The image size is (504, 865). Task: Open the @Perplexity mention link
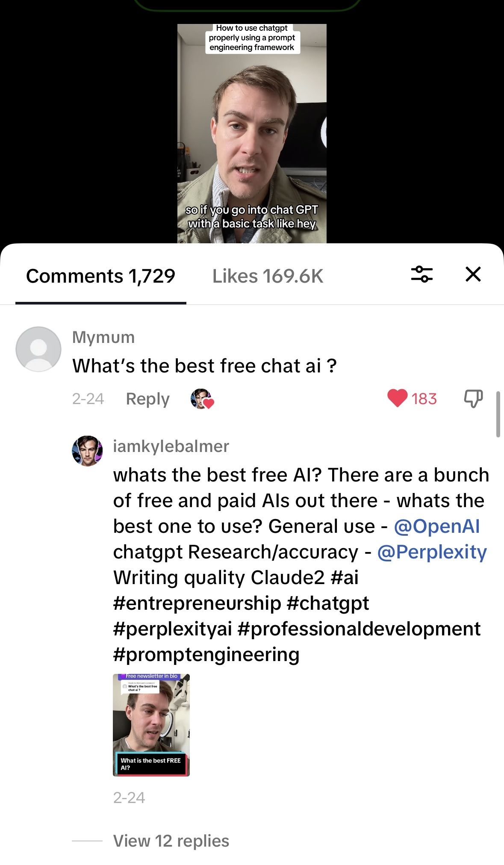tap(432, 552)
